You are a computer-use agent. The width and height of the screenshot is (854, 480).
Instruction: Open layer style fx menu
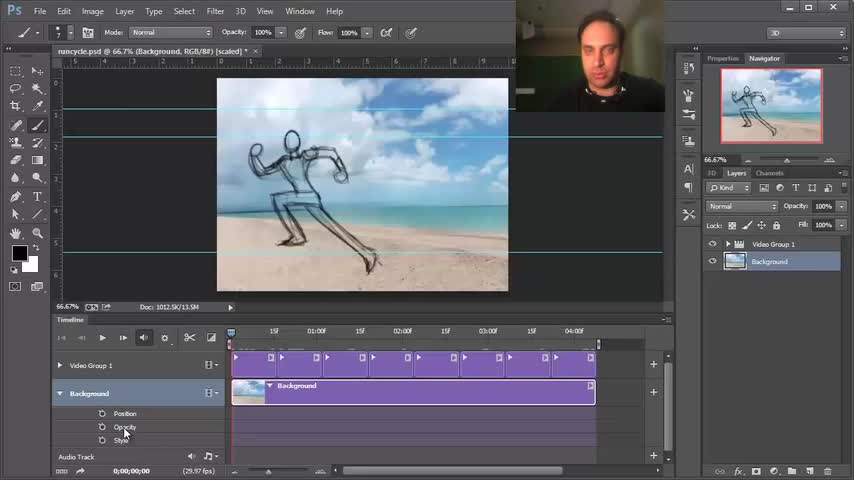tap(738, 471)
